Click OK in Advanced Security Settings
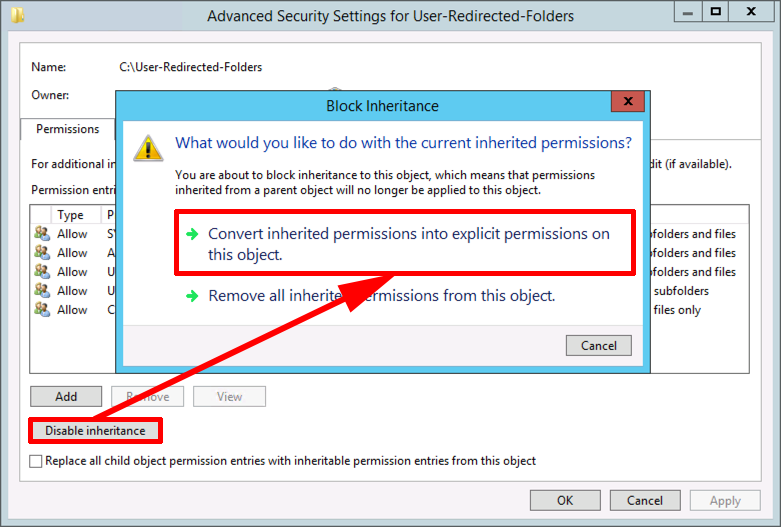Screen dimensions: 781x527 [x=565, y=501]
